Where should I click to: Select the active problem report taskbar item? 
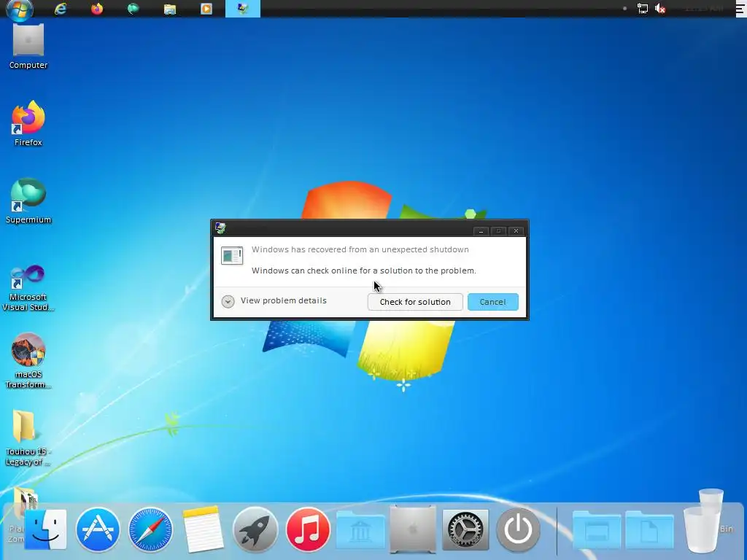(243, 9)
